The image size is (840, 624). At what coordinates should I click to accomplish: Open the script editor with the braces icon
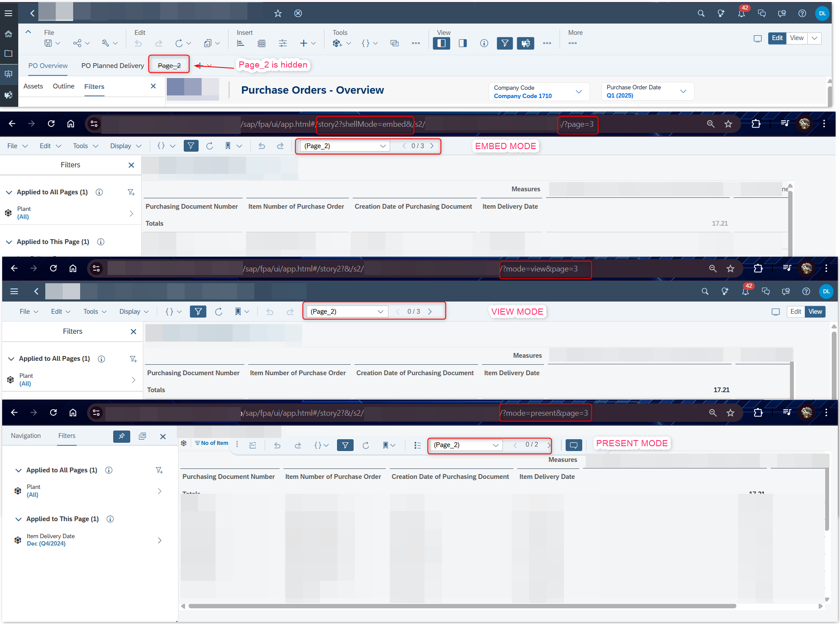click(367, 43)
